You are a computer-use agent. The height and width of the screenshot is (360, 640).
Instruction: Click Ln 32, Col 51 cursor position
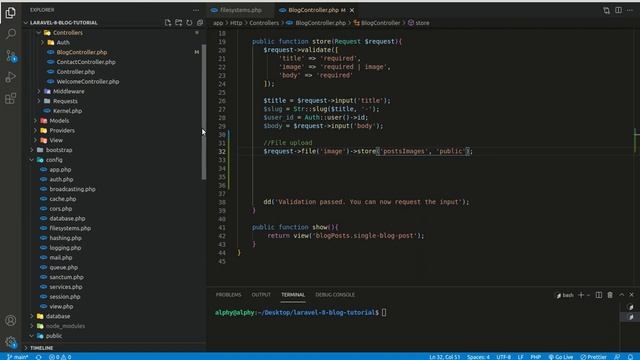pos(444,357)
